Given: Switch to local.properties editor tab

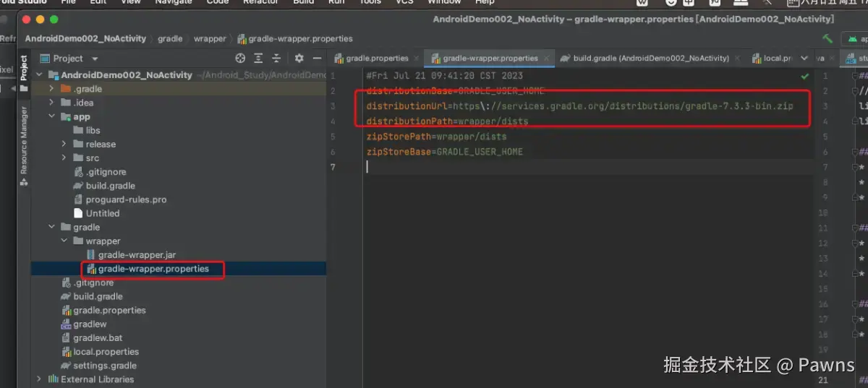Looking at the screenshot, I should coord(773,59).
